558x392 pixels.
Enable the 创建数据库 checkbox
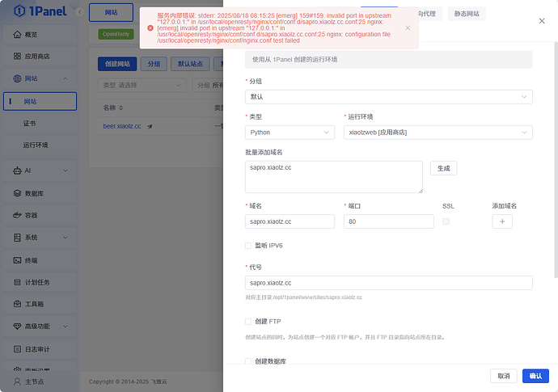248,361
